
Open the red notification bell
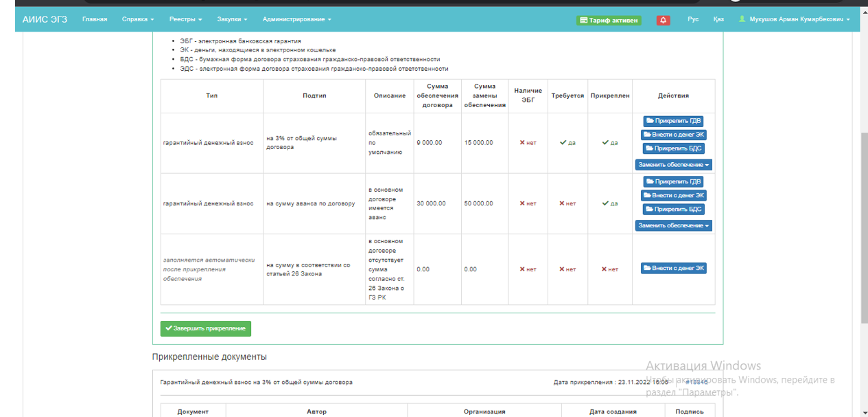pos(663,20)
